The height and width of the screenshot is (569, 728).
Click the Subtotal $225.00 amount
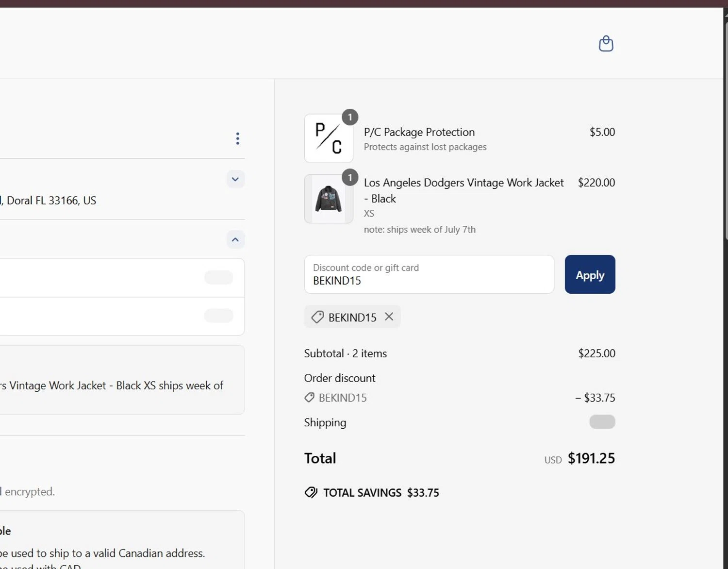(x=596, y=353)
